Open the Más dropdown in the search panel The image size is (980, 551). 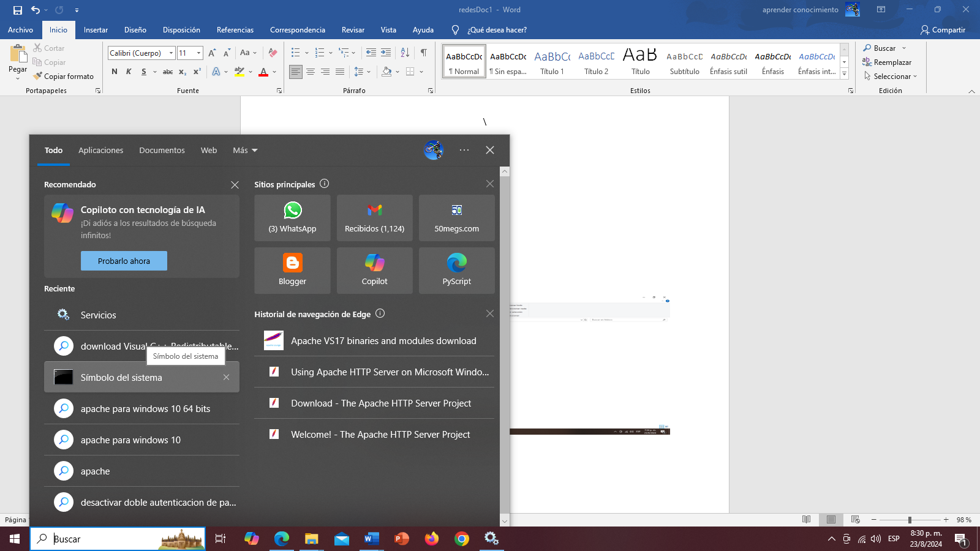click(x=245, y=151)
